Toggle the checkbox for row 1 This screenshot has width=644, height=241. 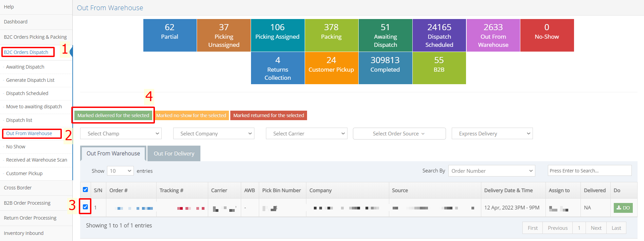[x=85, y=207]
